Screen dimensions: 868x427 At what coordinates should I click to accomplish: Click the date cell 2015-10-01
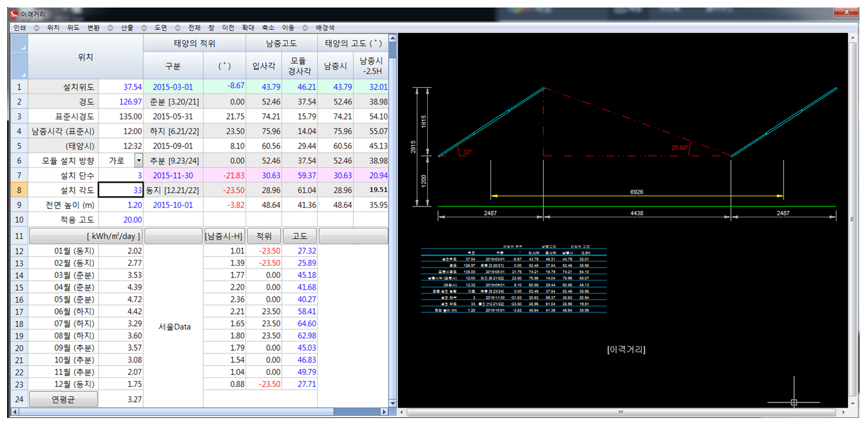173,205
